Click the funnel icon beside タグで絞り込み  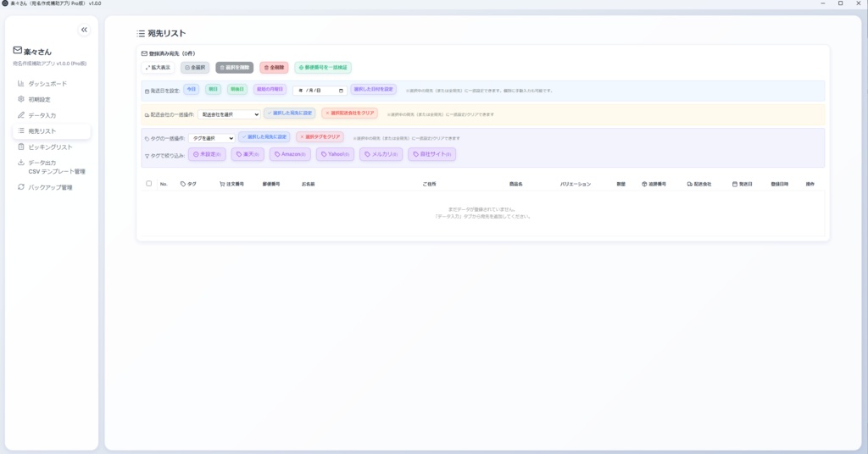[147, 157]
